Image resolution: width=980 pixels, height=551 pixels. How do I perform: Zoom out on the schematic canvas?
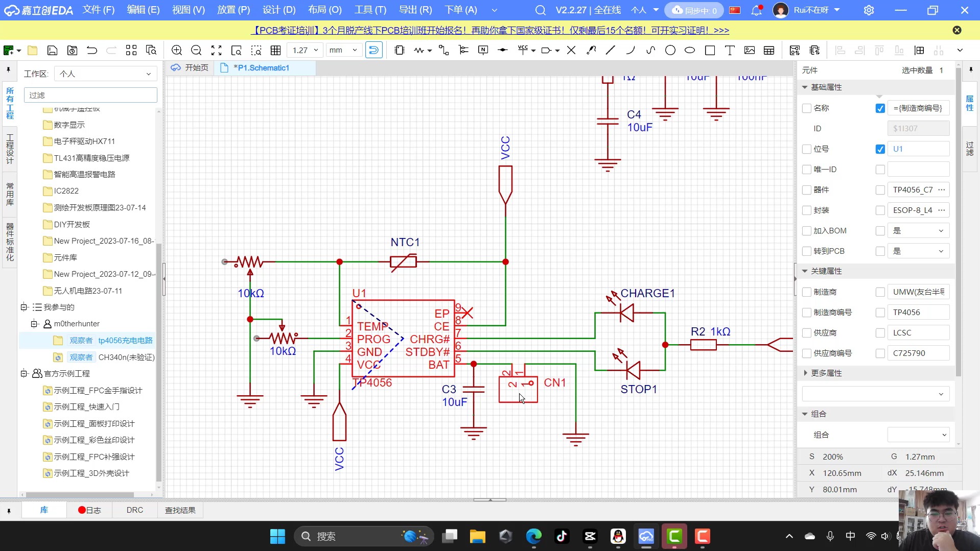click(196, 50)
